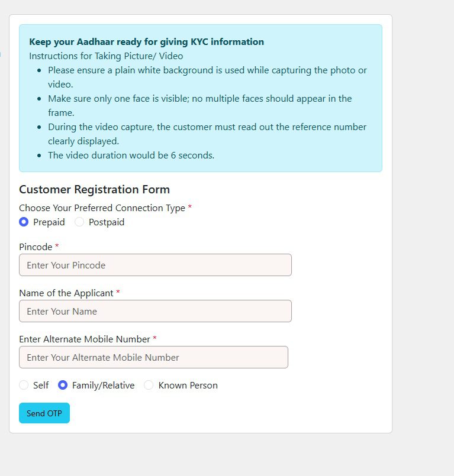Image resolution: width=454 pixels, height=476 pixels.
Task: Click the only one face visible instruction
Action: (199, 99)
